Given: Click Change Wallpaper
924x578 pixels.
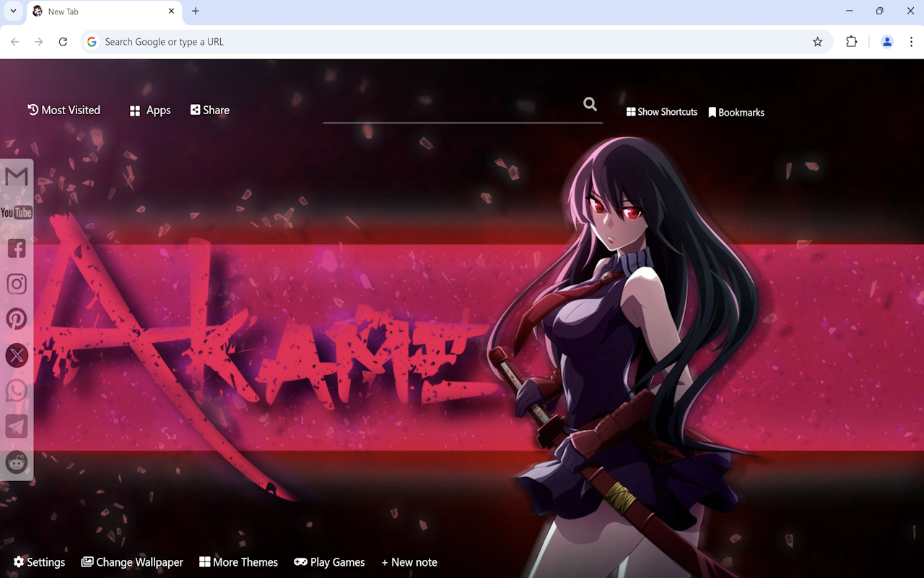Looking at the screenshot, I should point(132,561).
